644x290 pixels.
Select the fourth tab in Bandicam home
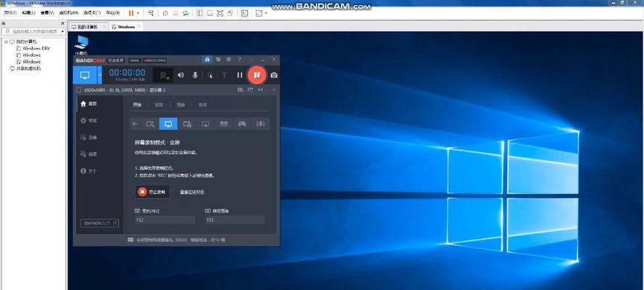(203, 104)
